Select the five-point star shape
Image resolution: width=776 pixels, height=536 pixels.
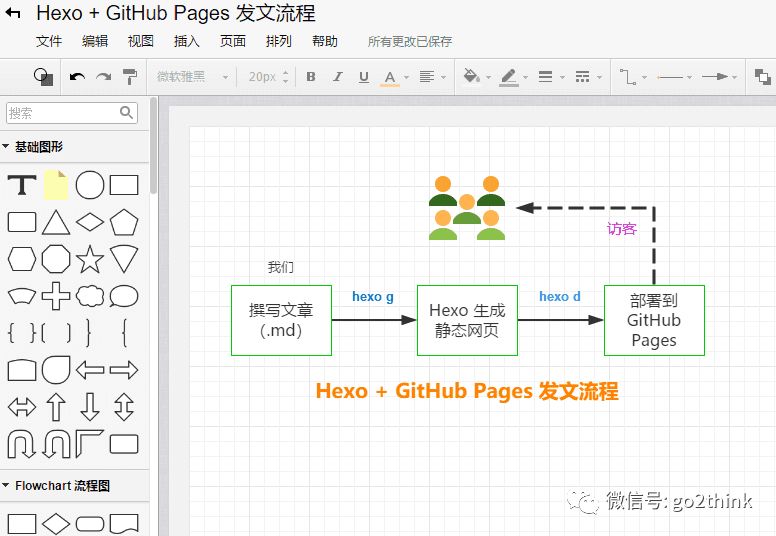(x=90, y=259)
